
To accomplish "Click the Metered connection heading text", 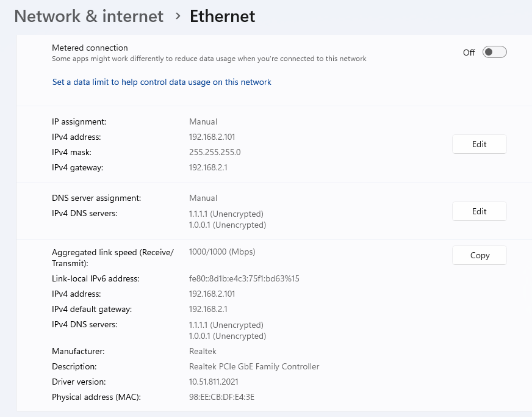I will pos(90,48).
